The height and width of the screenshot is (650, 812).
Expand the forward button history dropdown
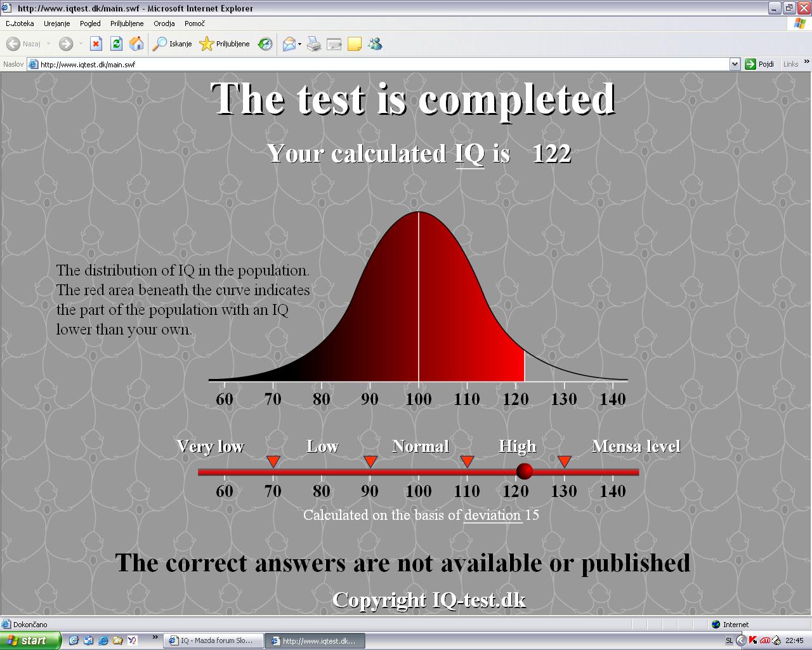click(x=81, y=44)
